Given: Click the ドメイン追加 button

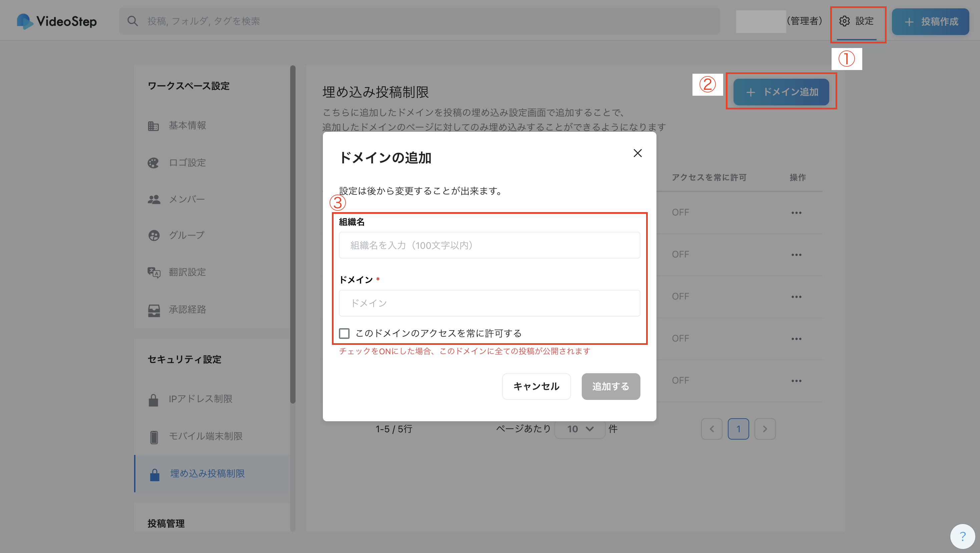Looking at the screenshot, I should (781, 92).
